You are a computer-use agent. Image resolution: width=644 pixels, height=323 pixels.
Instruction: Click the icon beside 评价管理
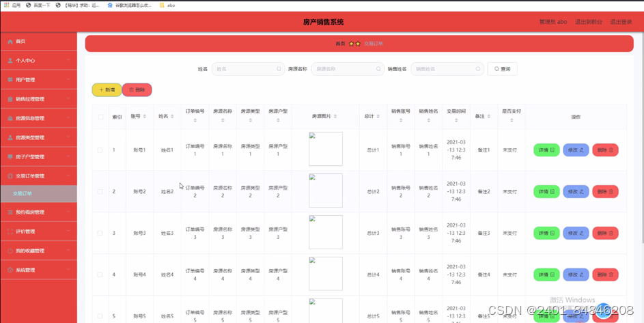point(10,231)
